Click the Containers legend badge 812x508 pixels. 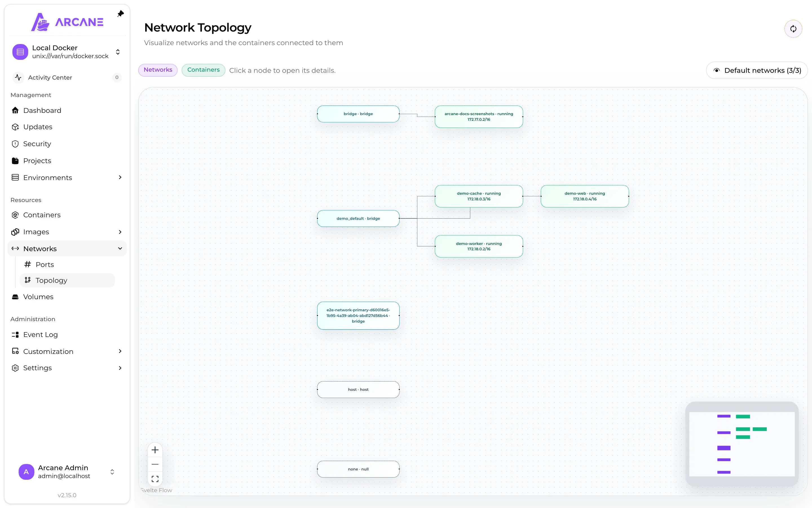[x=203, y=70]
